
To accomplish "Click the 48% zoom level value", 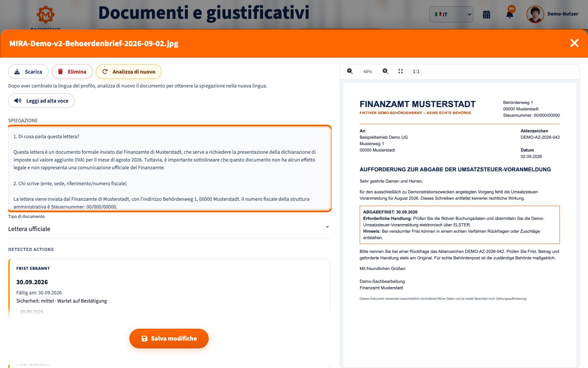I will tap(367, 72).
